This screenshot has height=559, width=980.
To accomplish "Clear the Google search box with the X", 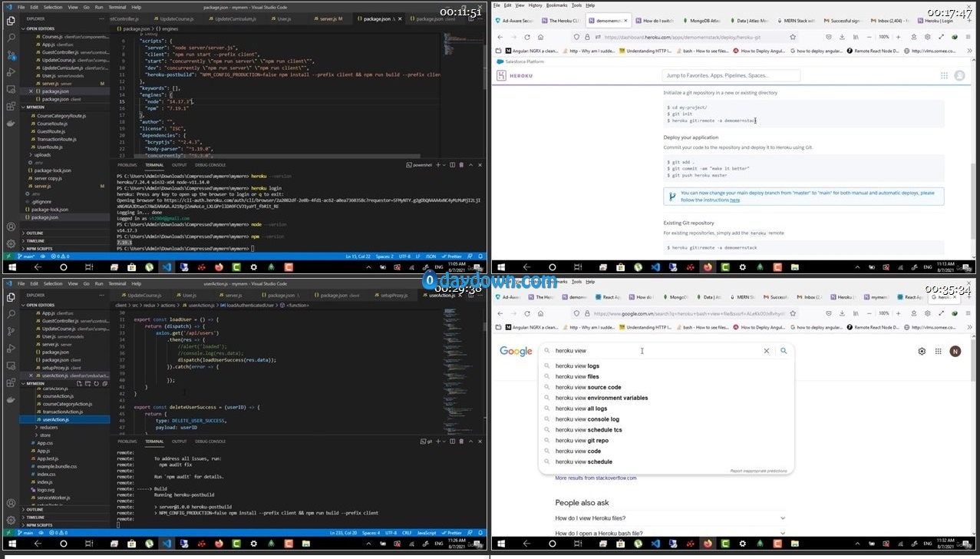I will (766, 351).
